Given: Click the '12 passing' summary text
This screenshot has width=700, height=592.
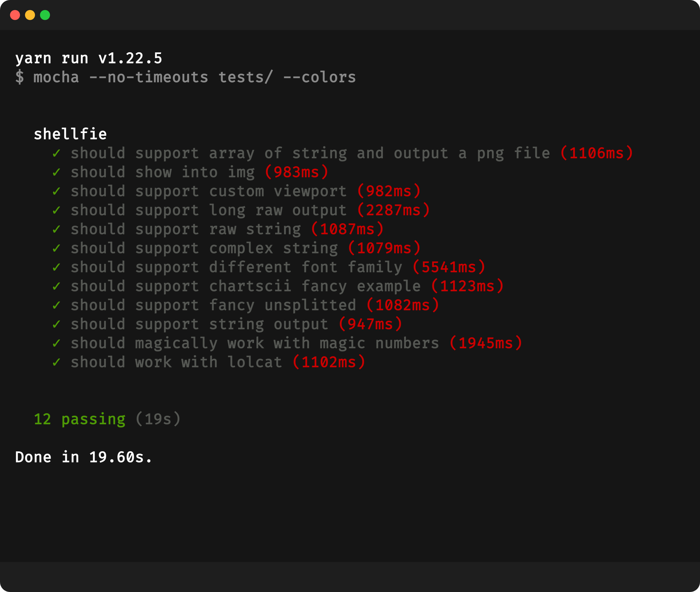Looking at the screenshot, I should click(x=79, y=419).
